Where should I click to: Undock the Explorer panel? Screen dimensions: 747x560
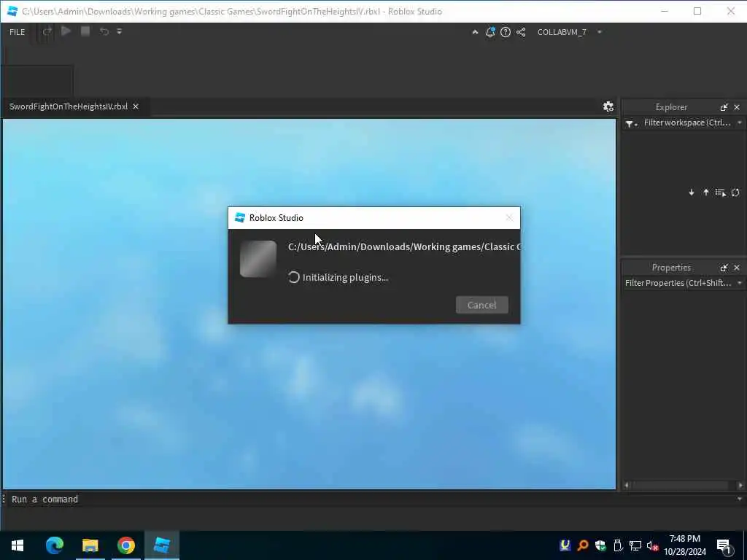pos(724,107)
